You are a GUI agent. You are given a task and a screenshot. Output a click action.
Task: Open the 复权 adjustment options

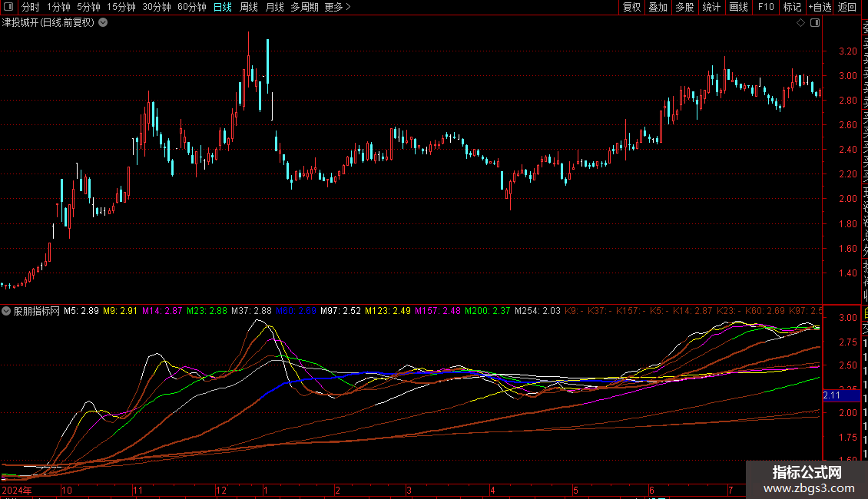click(631, 7)
